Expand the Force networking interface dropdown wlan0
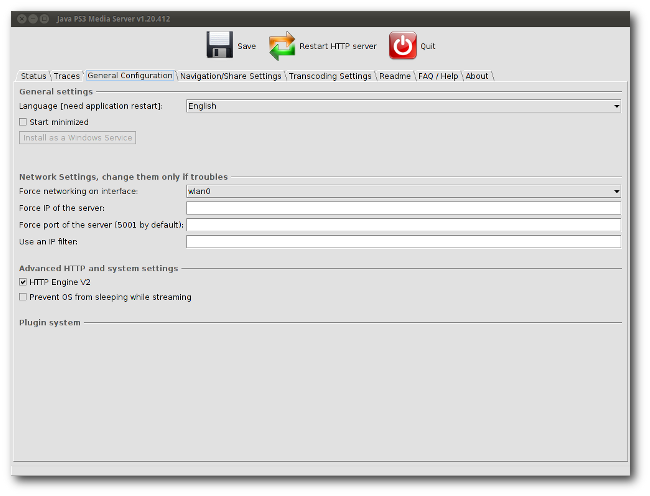 pos(403,191)
